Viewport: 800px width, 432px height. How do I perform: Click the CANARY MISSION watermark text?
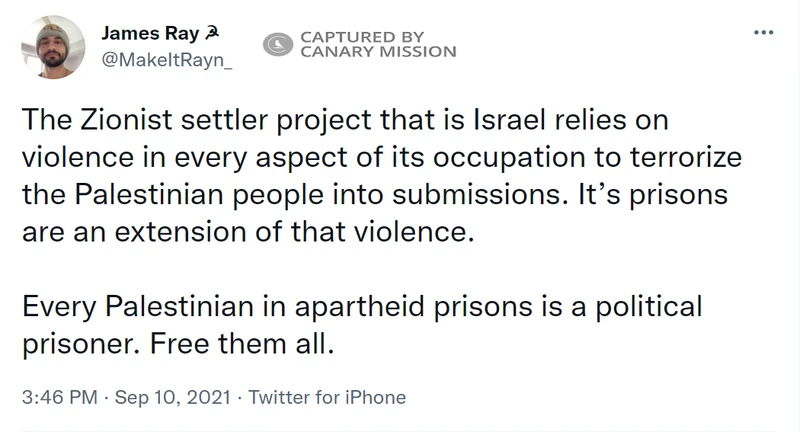(x=378, y=52)
